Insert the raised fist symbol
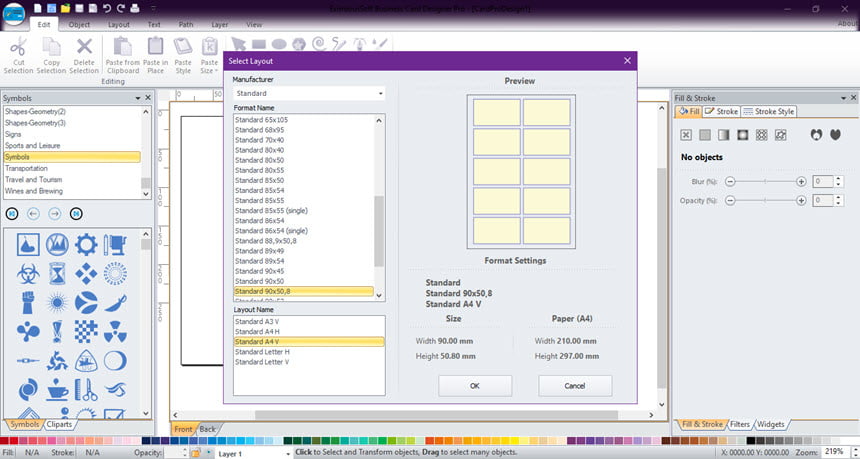Image resolution: width=860 pixels, height=459 pixels. [28, 302]
